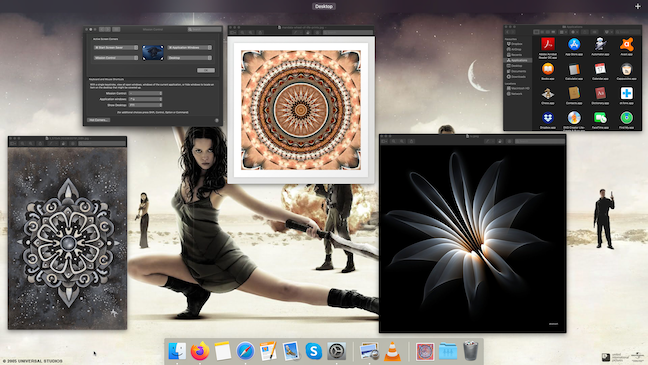Click Finder in the Dock
Screen dimensions: 648x365
click(177, 351)
